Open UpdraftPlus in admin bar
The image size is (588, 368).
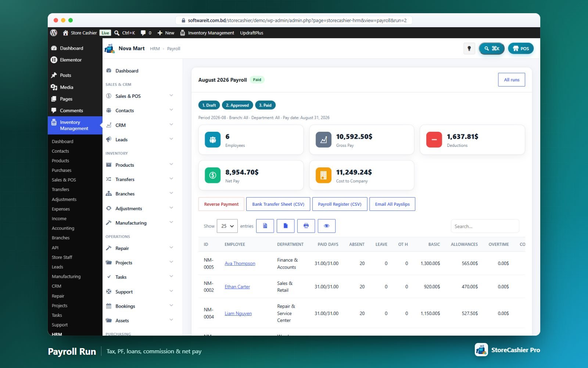click(252, 33)
